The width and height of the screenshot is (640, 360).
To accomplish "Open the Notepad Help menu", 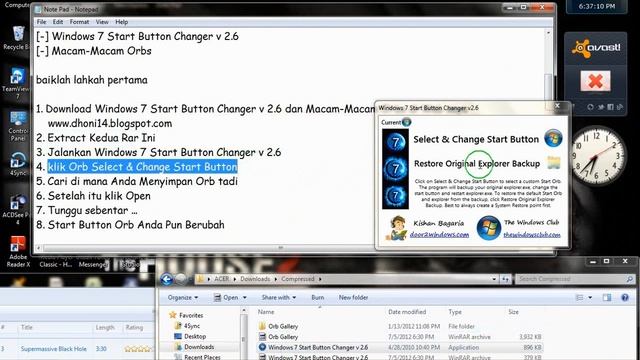I will [121, 22].
